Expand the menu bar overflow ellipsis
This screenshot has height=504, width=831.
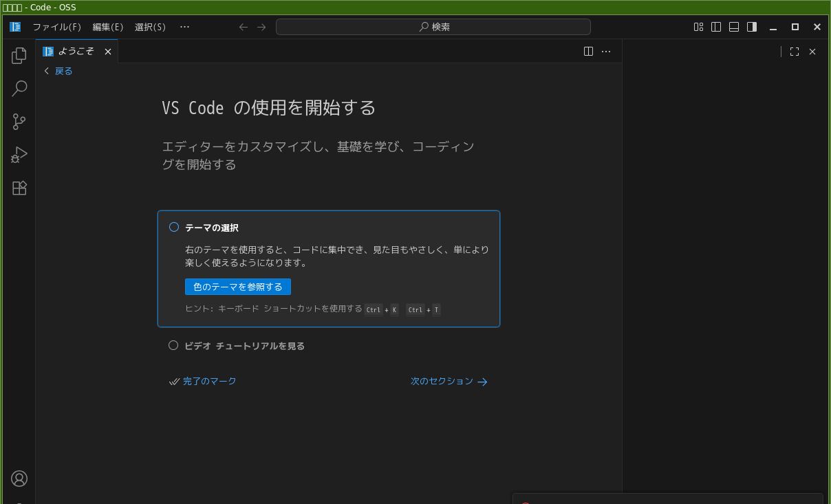pos(184,27)
